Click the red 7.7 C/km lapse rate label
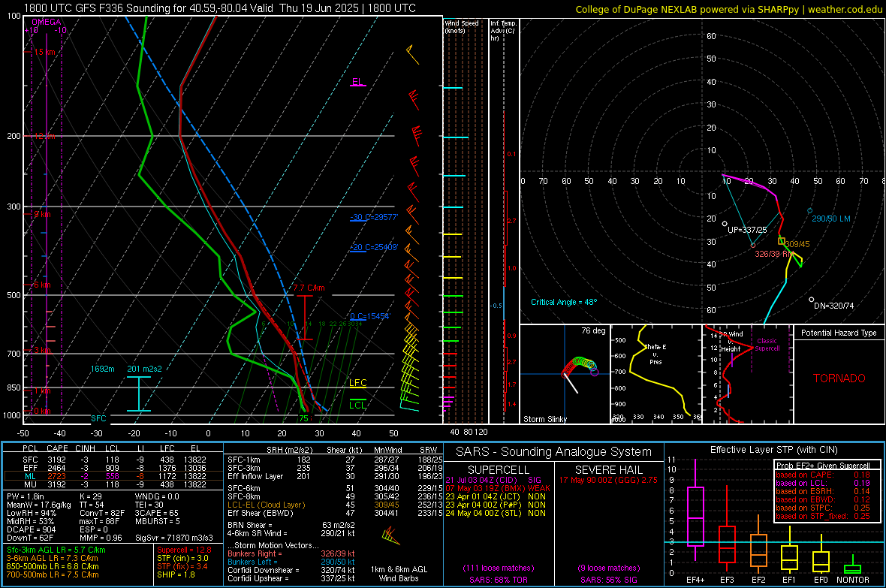 309,288
